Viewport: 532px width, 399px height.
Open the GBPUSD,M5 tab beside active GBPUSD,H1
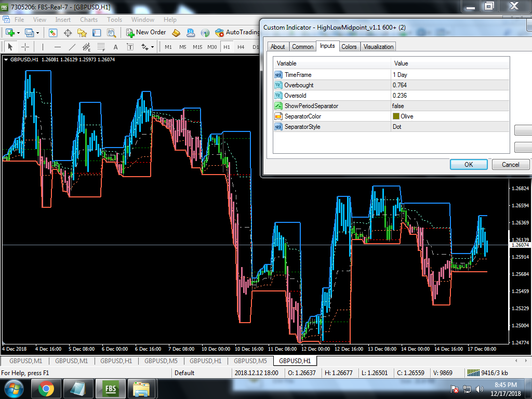pos(250,361)
